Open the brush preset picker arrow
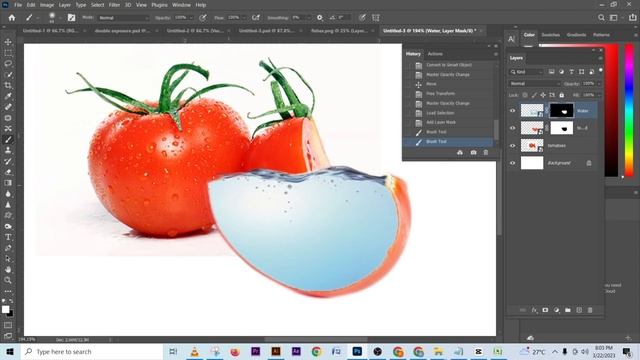The width and height of the screenshot is (640, 360). 60,18
